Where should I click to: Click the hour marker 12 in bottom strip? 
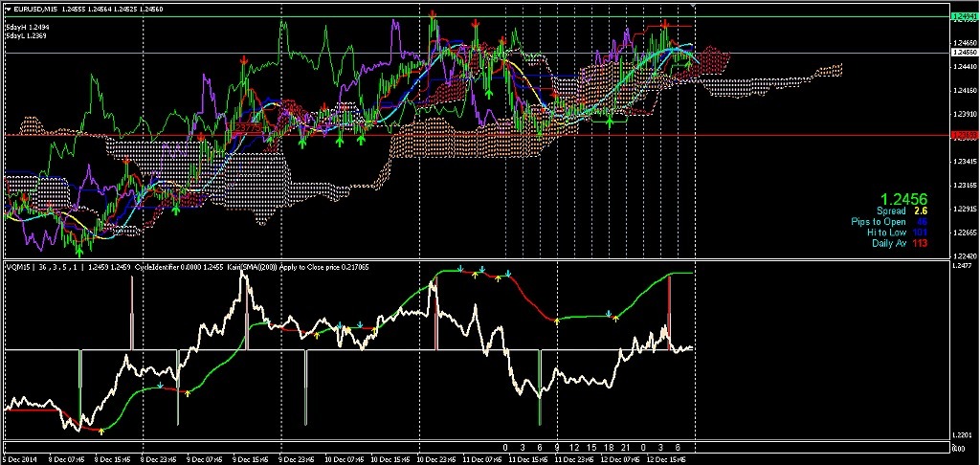click(574, 448)
